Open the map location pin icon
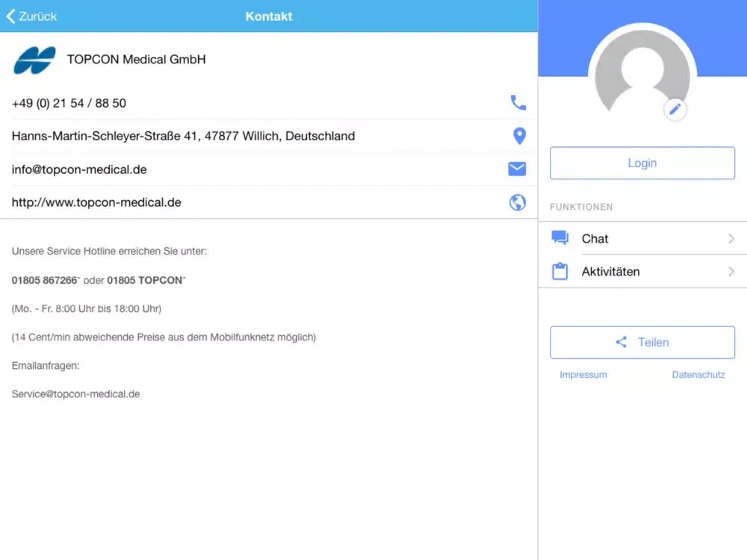This screenshot has height=560, width=747. click(x=519, y=136)
